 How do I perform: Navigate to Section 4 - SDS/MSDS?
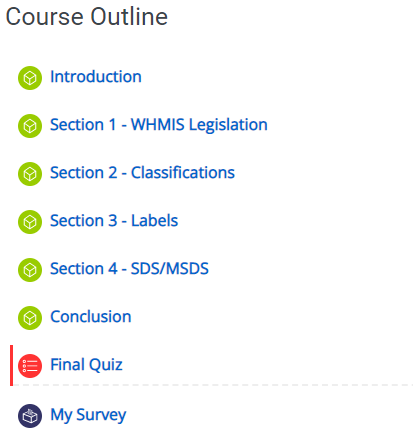(130, 269)
